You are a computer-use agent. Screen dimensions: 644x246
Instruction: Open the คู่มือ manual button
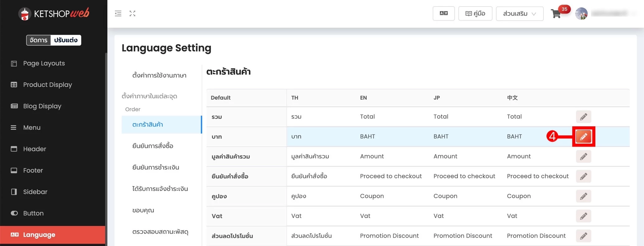tap(475, 13)
